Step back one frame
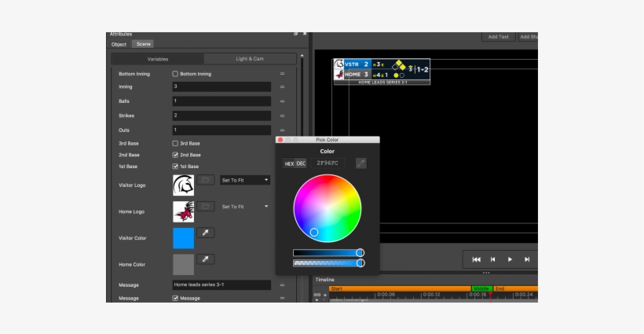This screenshot has height=334, width=644. tap(493, 259)
